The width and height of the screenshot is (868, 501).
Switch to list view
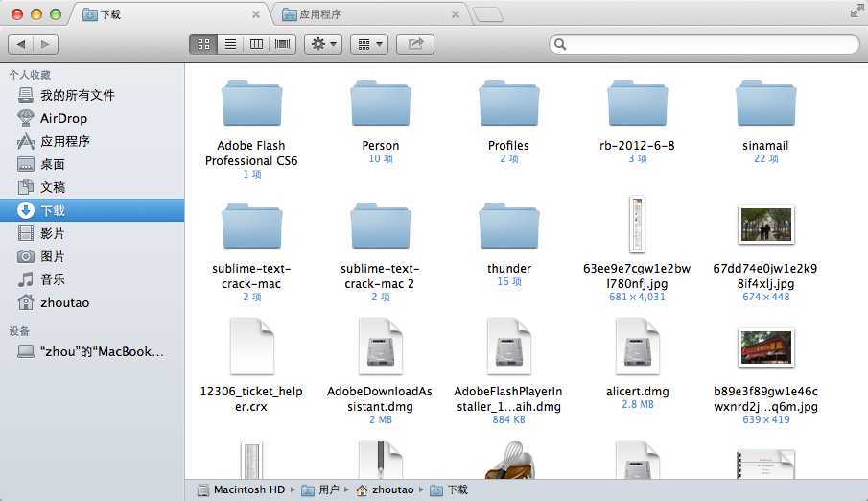[230, 44]
